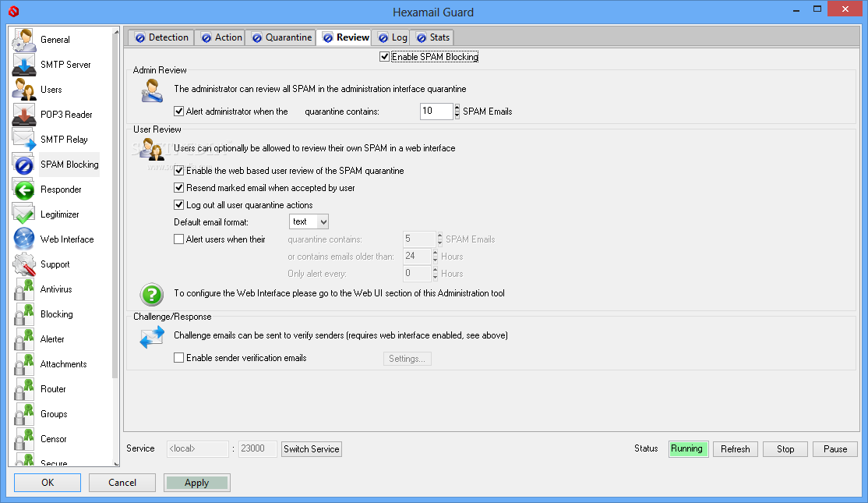The width and height of the screenshot is (868, 503).
Task: Click the User Review people icon
Action: pyautogui.click(x=152, y=149)
